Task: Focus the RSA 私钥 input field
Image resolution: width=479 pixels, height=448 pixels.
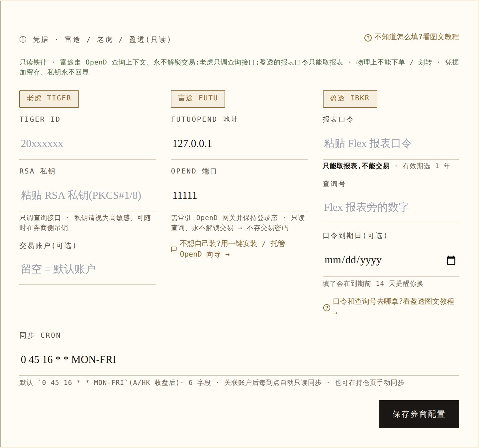Action: pyautogui.click(x=88, y=195)
